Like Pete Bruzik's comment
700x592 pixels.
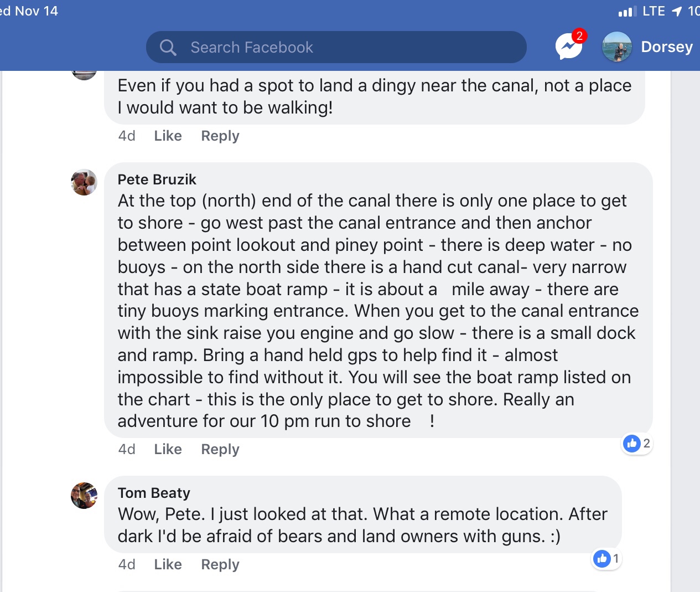point(168,449)
